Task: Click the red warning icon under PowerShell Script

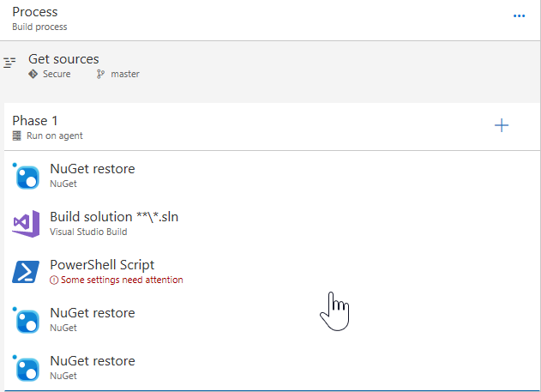Action: [54, 280]
